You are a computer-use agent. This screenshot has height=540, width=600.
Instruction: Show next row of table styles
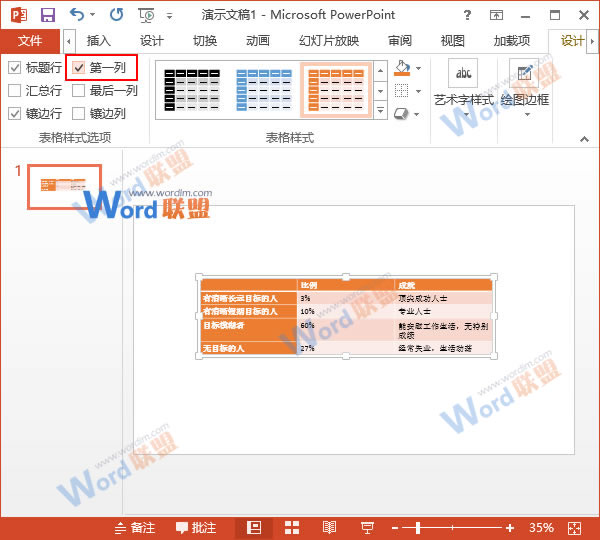pos(380,91)
